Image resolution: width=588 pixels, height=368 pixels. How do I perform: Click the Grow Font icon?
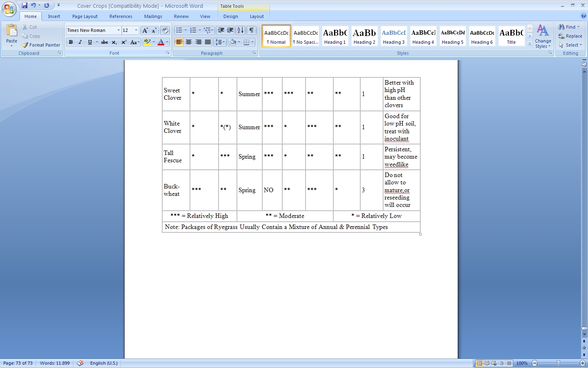pos(145,30)
